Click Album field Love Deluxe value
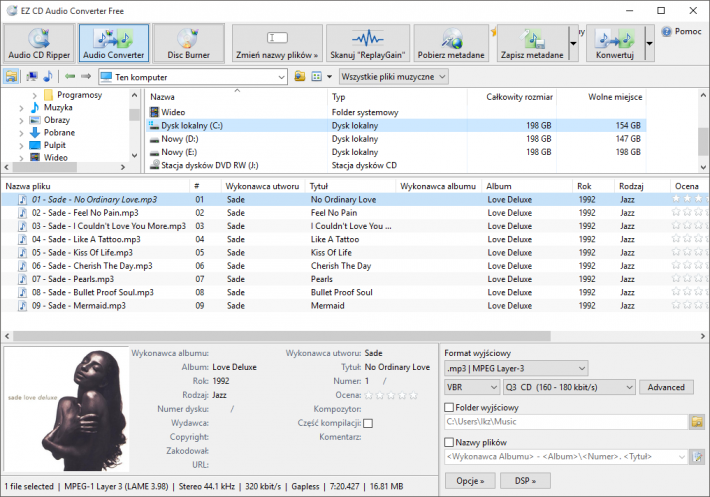Screen dimensions: 710x497 click(234, 367)
